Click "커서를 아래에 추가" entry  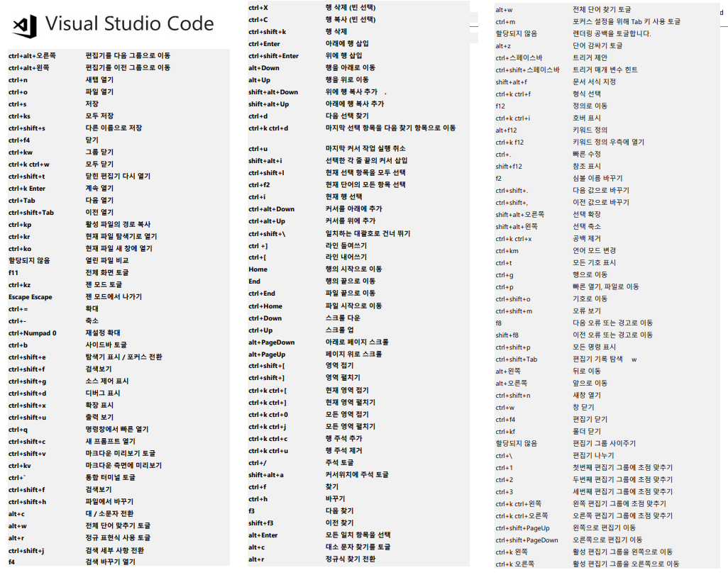pyautogui.click(x=354, y=208)
